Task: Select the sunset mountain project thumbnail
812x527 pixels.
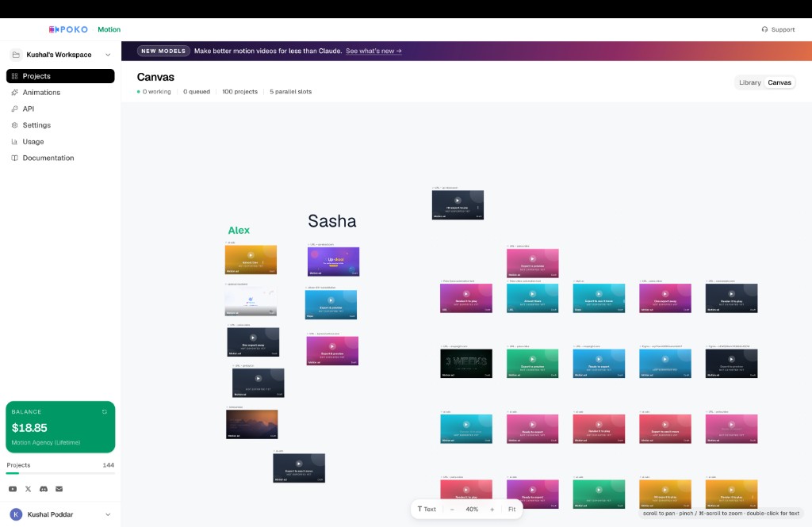Action: coord(251,424)
